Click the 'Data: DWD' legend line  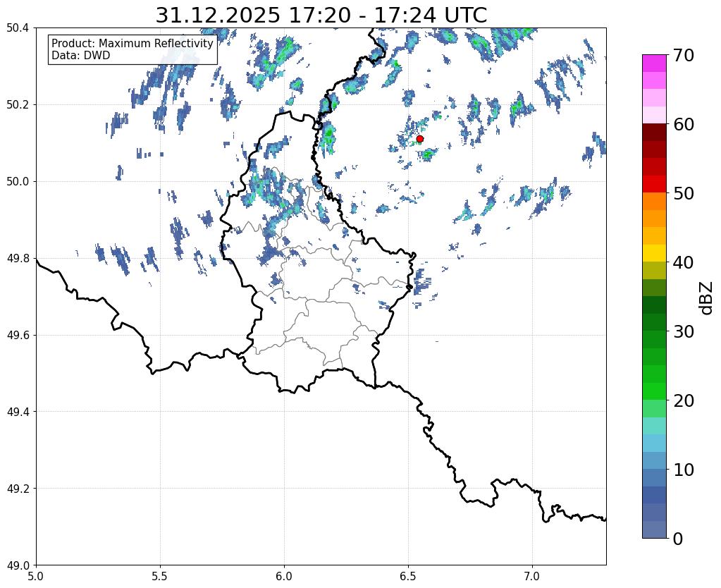click(x=81, y=56)
